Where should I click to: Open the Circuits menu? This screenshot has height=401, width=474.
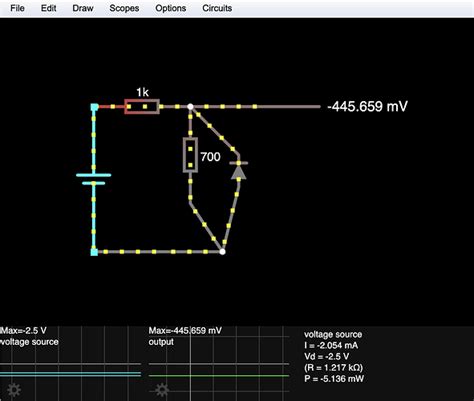click(x=217, y=8)
